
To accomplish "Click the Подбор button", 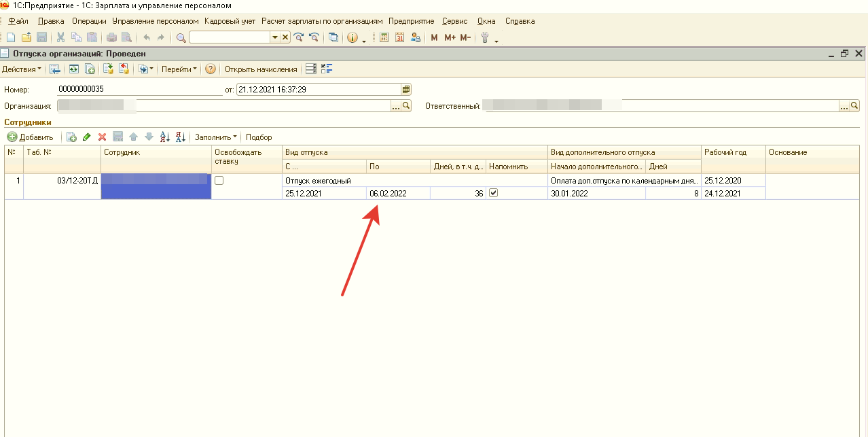I will click(x=259, y=137).
